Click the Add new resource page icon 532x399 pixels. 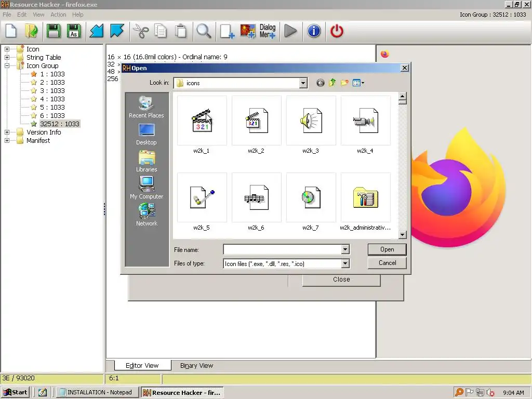click(x=227, y=31)
